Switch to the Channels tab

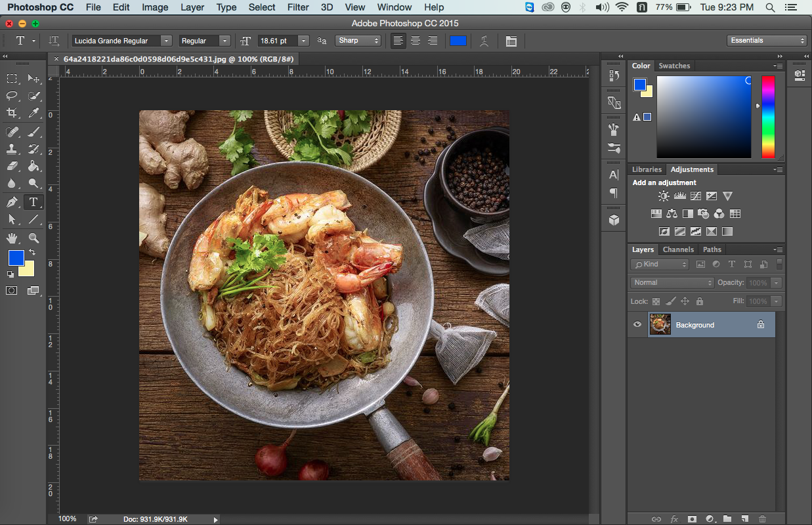click(x=678, y=249)
